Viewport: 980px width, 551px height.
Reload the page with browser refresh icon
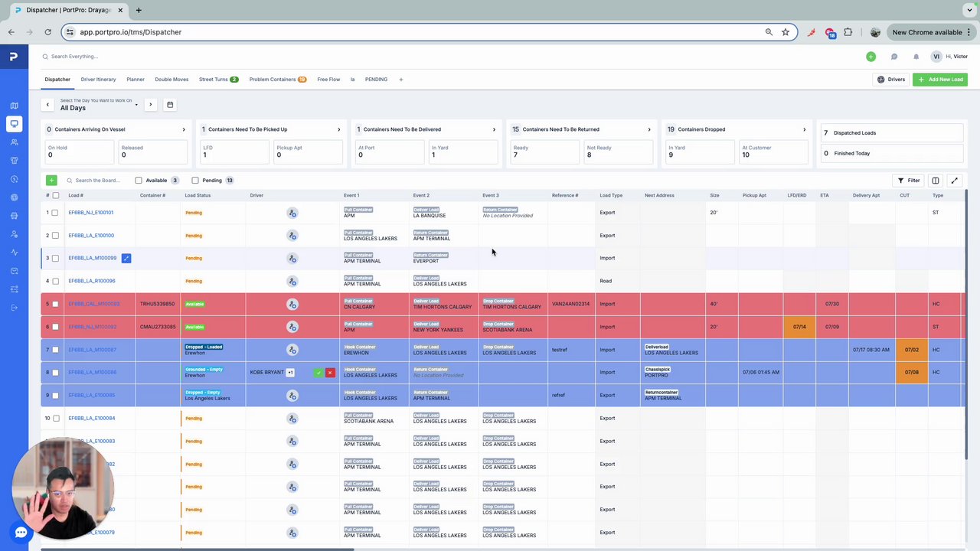click(x=47, y=32)
